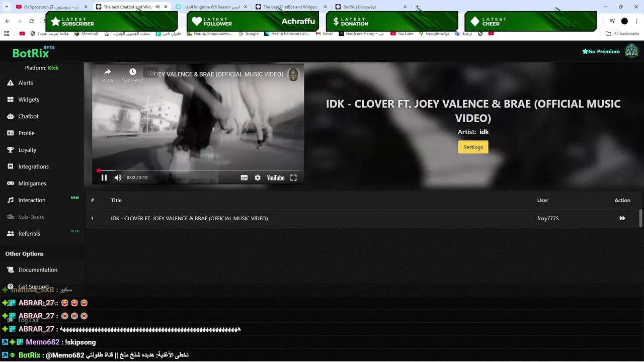This screenshot has width=644, height=362.
Task: Mute the active tab using its speaker icon
Action: (x=158, y=7)
